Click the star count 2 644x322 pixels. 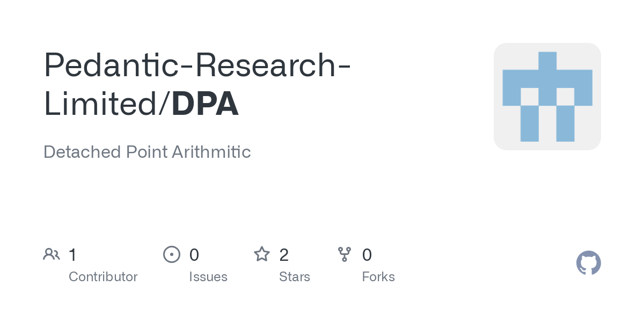click(x=284, y=254)
